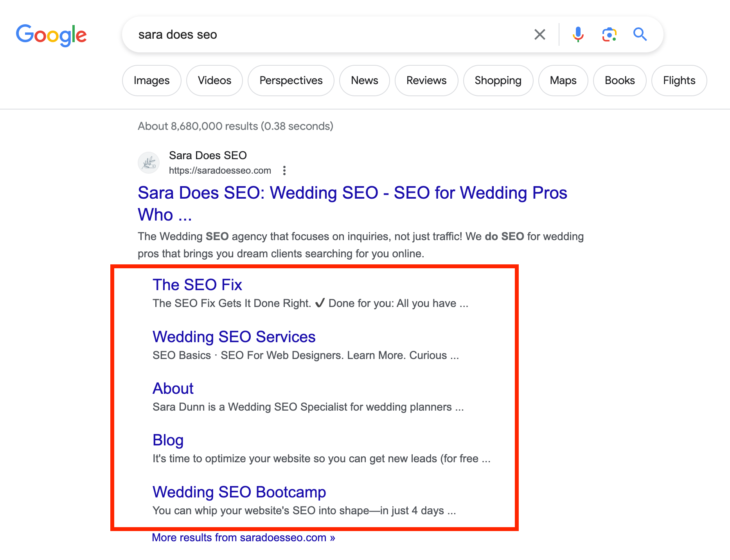
Task: Select the Perspectives filter
Action: [x=291, y=81]
